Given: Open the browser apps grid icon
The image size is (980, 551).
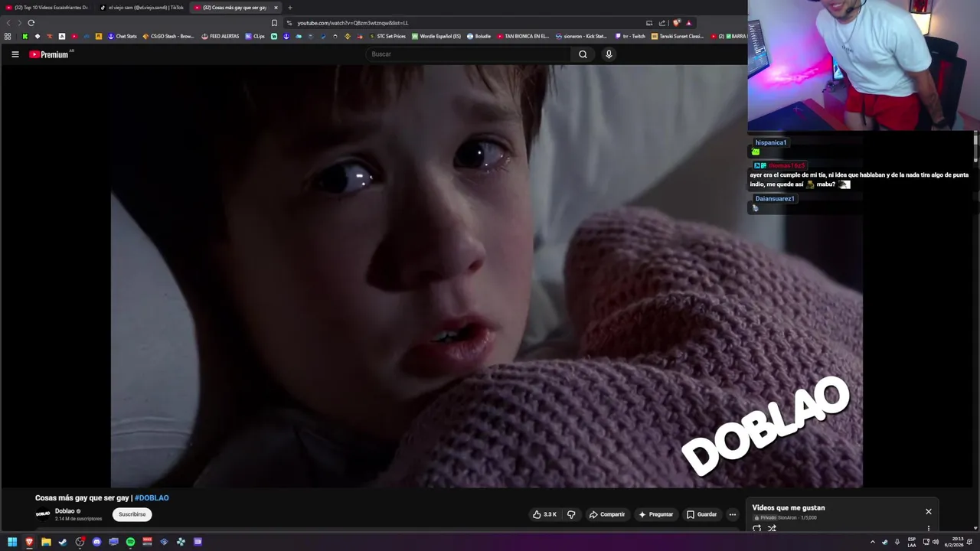Looking at the screenshot, I should click(x=8, y=36).
